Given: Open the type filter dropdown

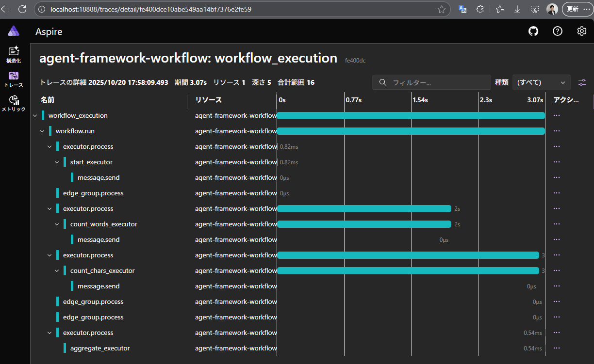Looking at the screenshot, I should click(x=542, y=82).
